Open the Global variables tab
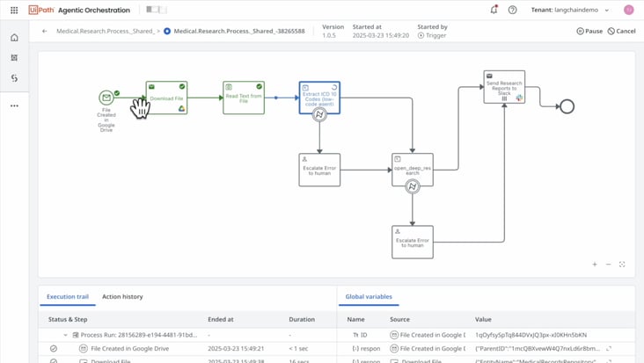Image resolution: width=644 pixels, height=363 pixels. pyautogui.click(x=369, y=296)
